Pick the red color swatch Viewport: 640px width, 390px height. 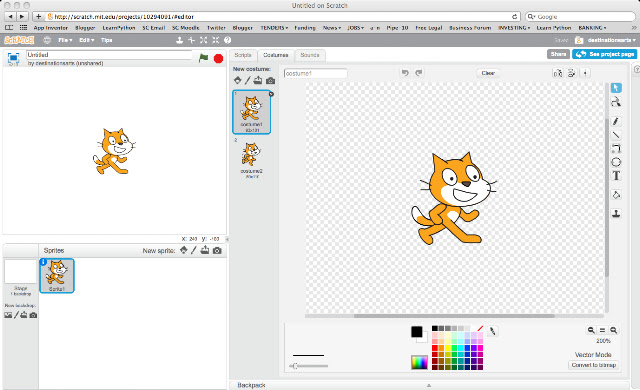click(x=435, y=348)
